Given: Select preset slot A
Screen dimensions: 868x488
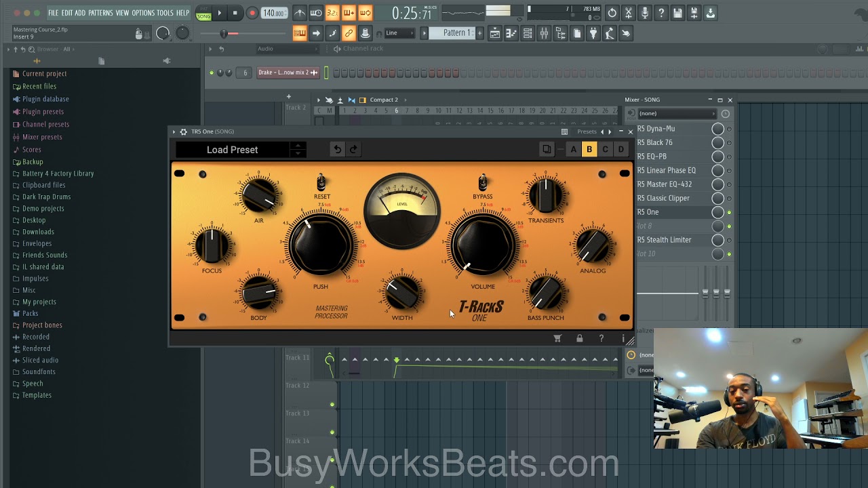Looking at the screenshot, I should click(574, 150).
